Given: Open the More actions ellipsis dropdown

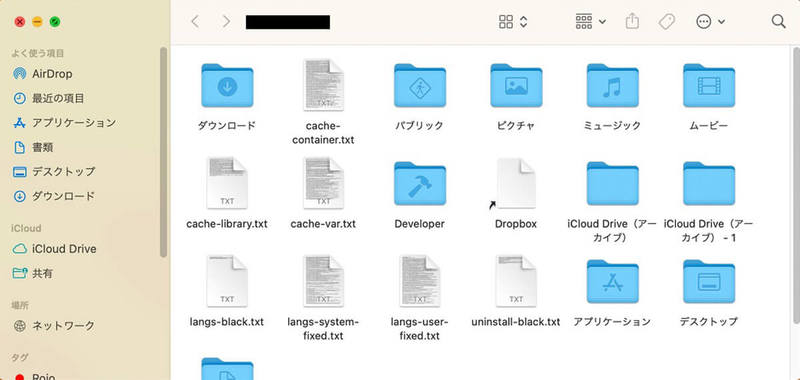Looking at the screenshot, I should pyautogui.click(x=710, y=21).
